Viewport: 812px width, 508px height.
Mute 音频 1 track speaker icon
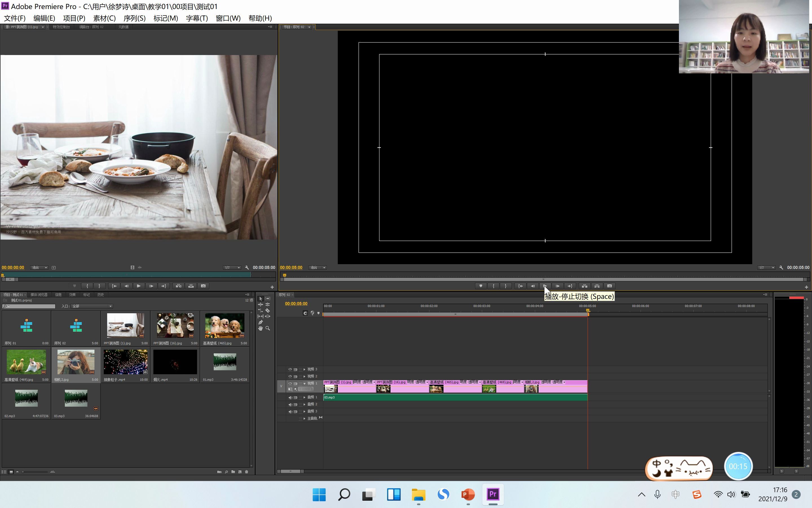[290, 398]
